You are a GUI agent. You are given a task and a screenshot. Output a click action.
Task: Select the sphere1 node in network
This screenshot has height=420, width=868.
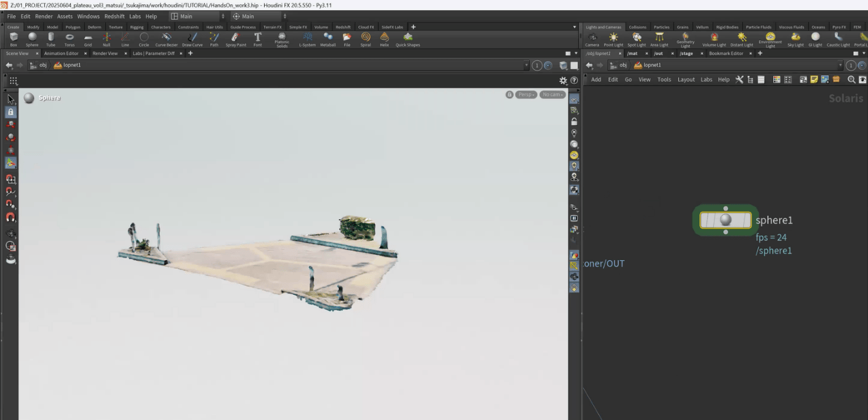click(x=725, y=220)
